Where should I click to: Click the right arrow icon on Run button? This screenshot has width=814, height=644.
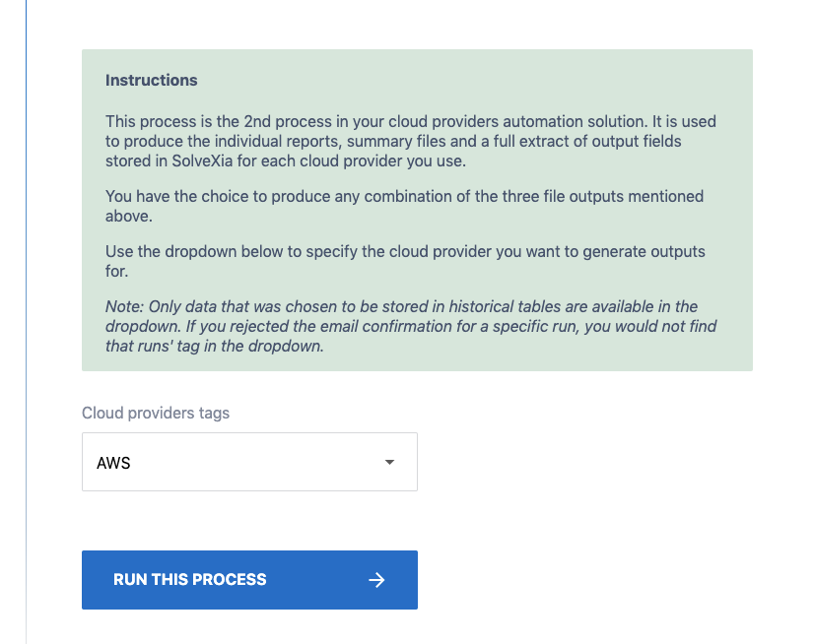[x=376, y=580]
